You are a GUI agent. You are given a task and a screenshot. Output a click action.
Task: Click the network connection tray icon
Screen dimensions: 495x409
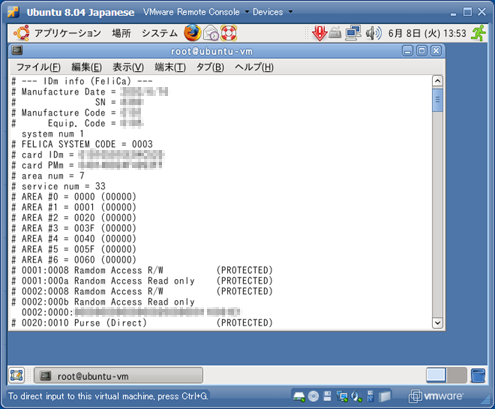tap(353, 33)
